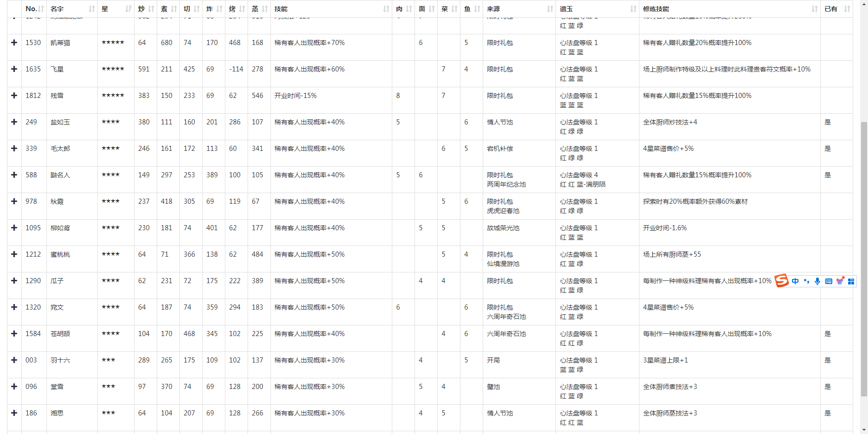Screen dimensions: 868x434
Task: Sort by 蒸 skill column
Action: coord(259,9)
